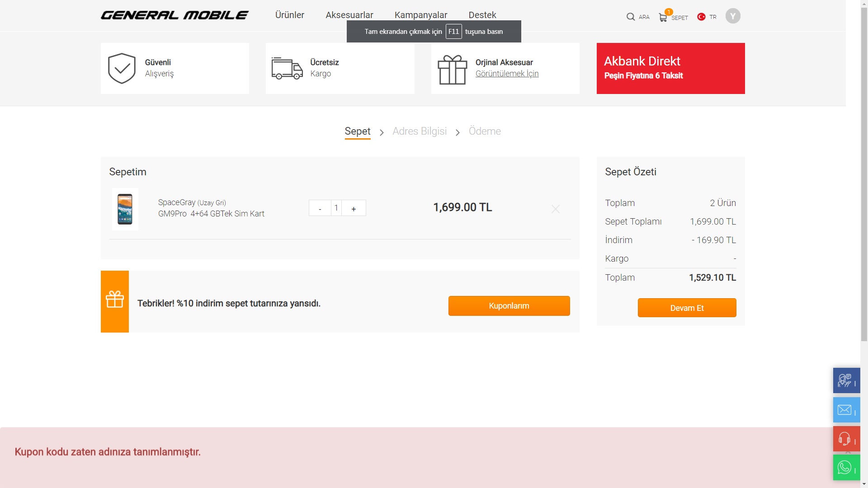Click the ARA search label
Image resolution: width=868 pixels, height=488 pixels.
[644, 17]
